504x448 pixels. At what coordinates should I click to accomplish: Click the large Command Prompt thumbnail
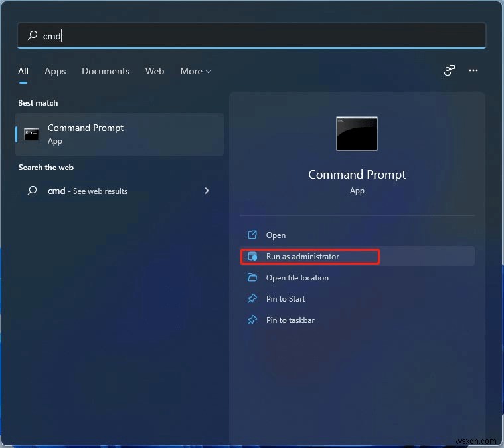(x=357, y=134)
